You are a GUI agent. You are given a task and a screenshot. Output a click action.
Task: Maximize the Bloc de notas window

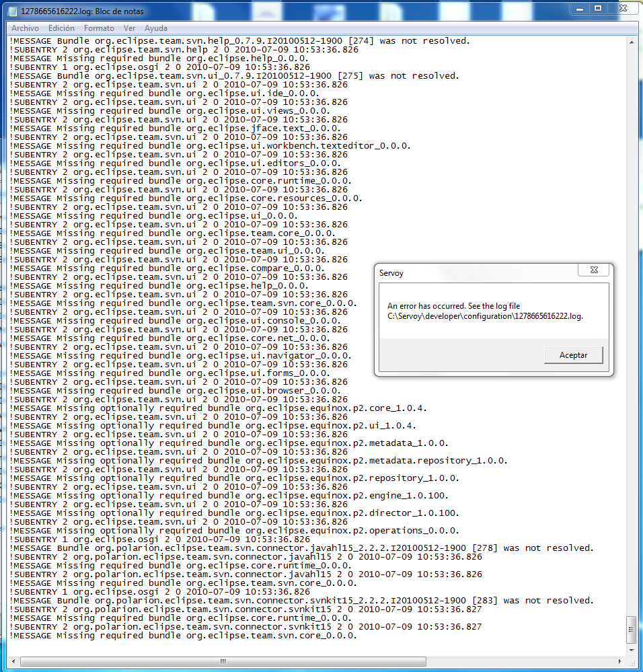598,8
